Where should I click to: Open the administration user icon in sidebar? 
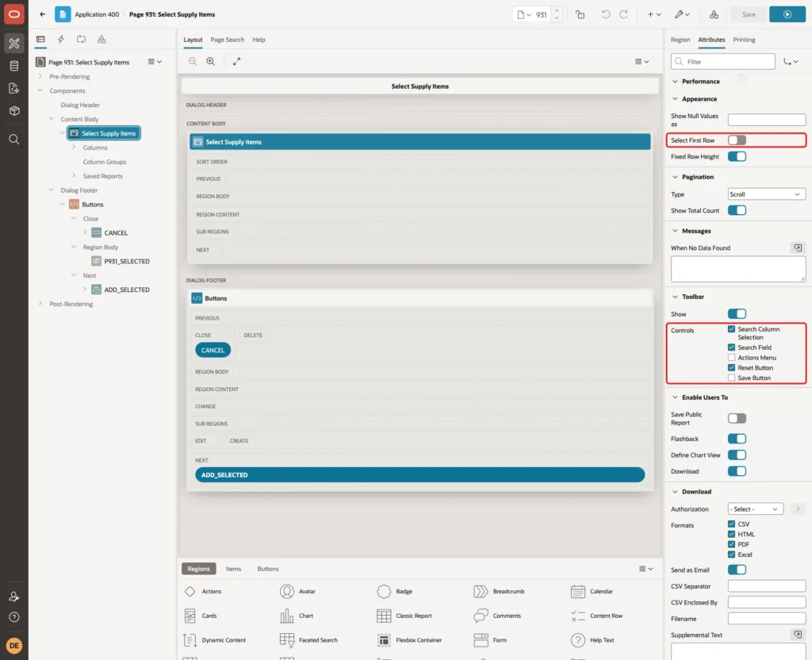pos(14,597)
